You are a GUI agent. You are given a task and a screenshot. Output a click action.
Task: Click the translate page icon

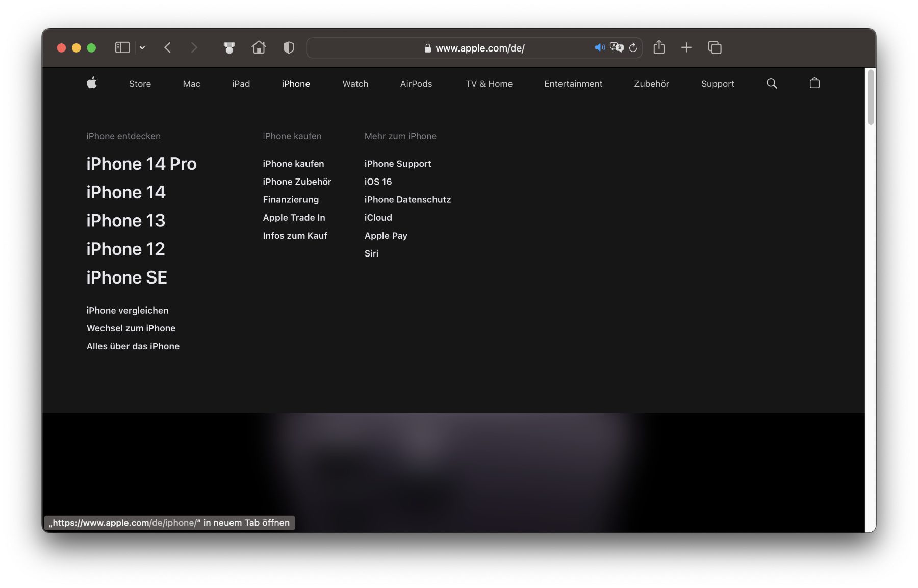coord(617,47)
